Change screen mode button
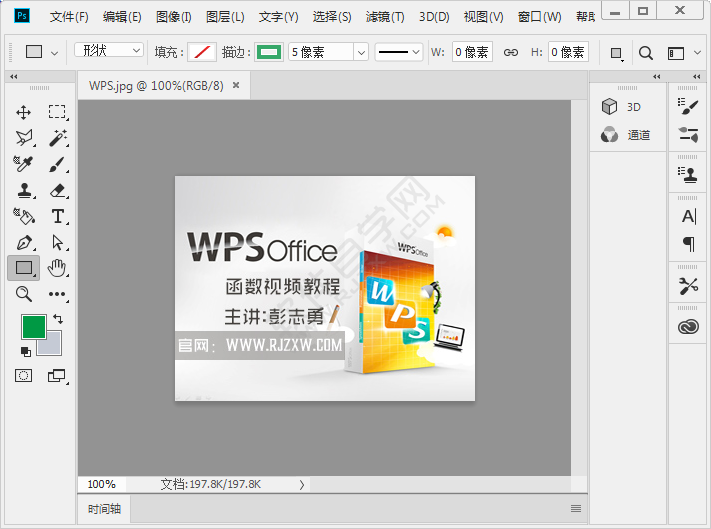Viewport: 711px width, 529px height. tap(57, 376)
